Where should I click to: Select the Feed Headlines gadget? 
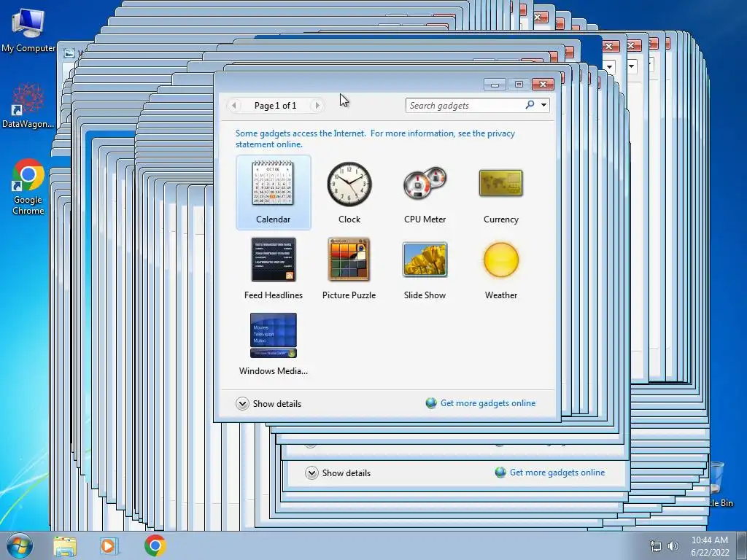point(273,268)
